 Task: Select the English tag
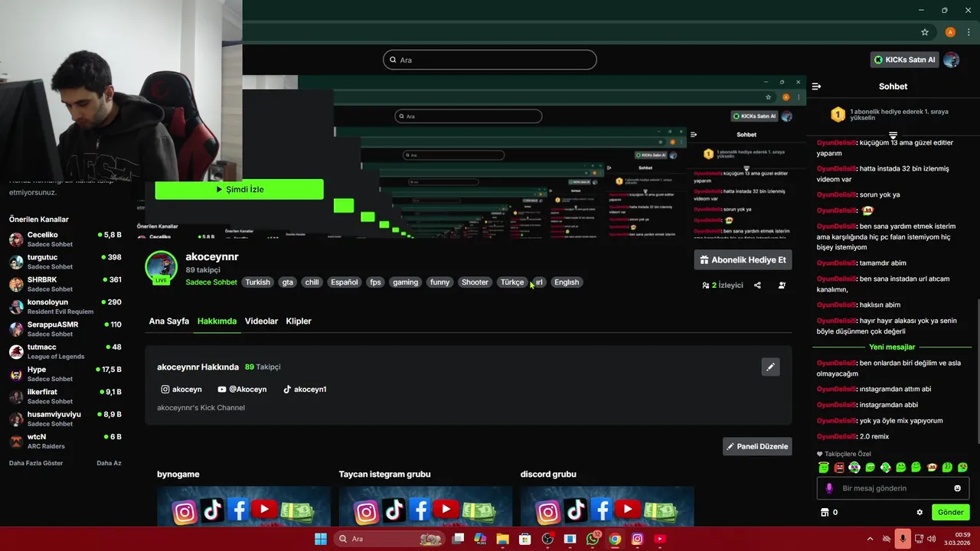click(x=567, y=282)
